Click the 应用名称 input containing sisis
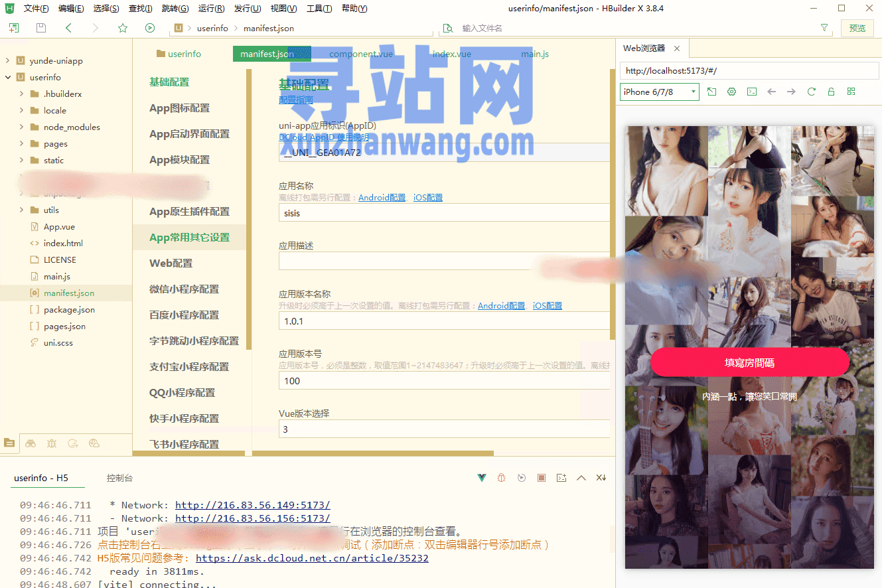This screenshot has width=882, height=588. (x=444, y=213)
